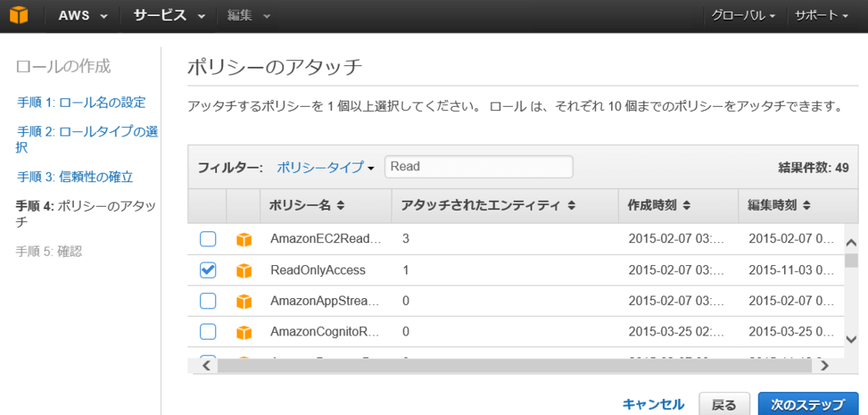Open the 編集 dropdown menu
The height and width of the screenshot is (415, 868).
pos(248,15)
